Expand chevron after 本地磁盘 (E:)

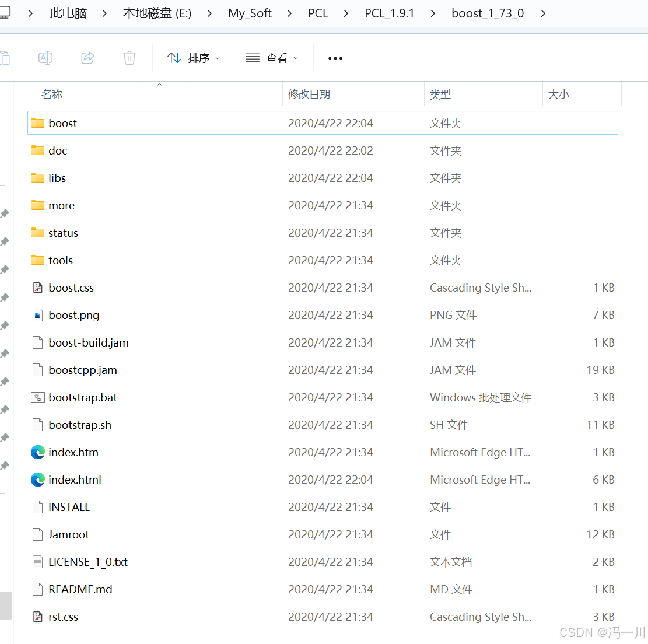pyautogui.click(x=209, y=13)
